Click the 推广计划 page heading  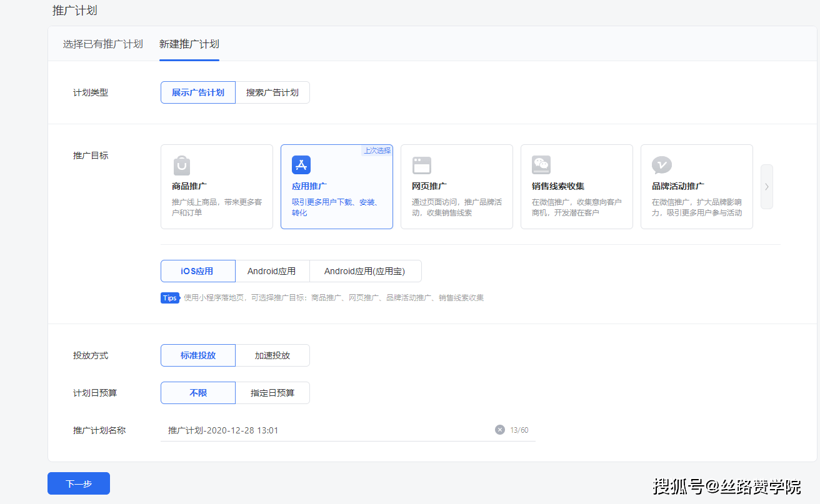(75, 11)
